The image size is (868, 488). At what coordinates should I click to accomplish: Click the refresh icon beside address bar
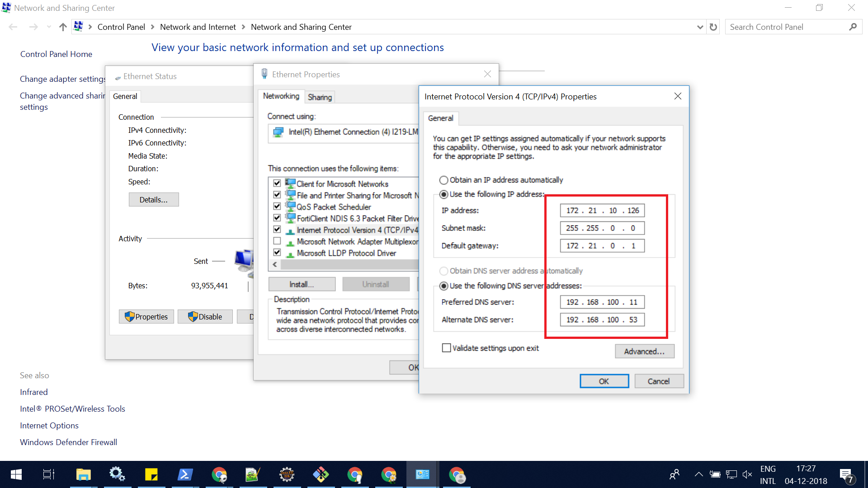[x=713, y=27]
